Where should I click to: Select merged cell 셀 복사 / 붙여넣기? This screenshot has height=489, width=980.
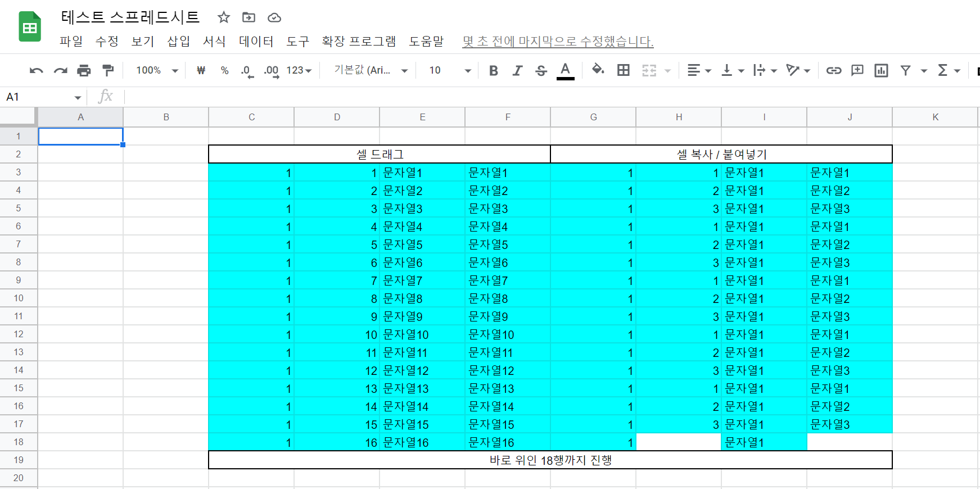721,154
